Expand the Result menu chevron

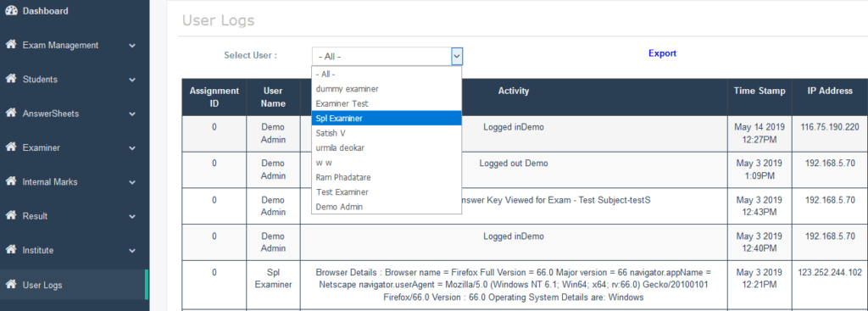pos(132,217)
